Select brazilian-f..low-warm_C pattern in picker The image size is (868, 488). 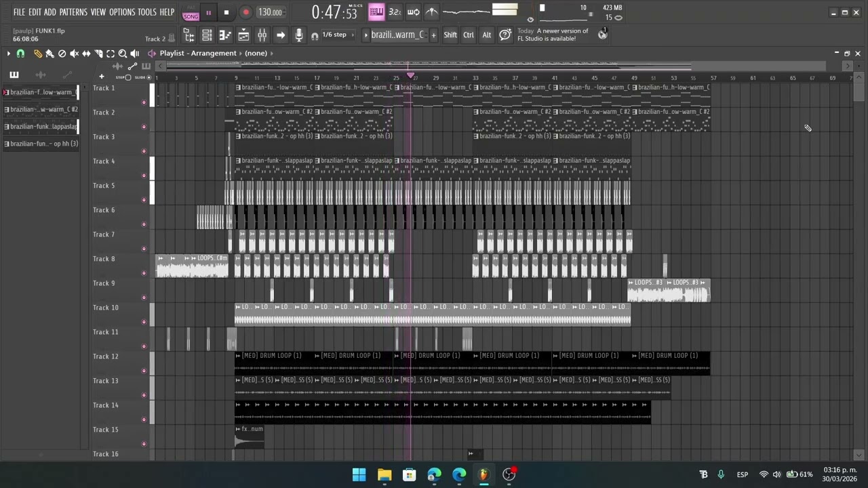pyautogui.click(x=41, y=92)
